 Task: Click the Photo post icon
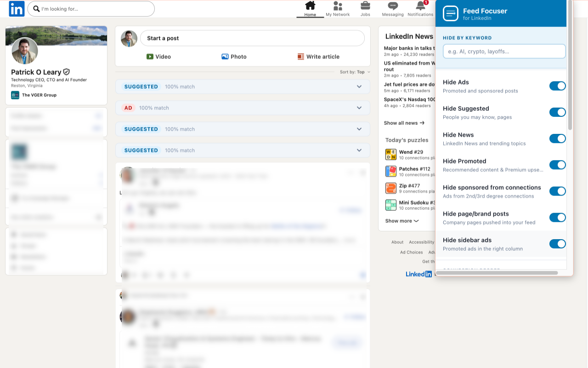[225, 57]
